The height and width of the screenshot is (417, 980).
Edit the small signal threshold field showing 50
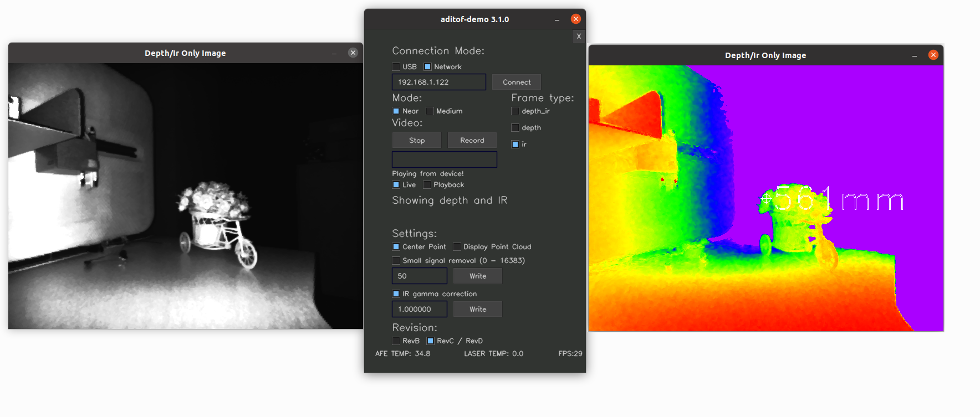420,276
